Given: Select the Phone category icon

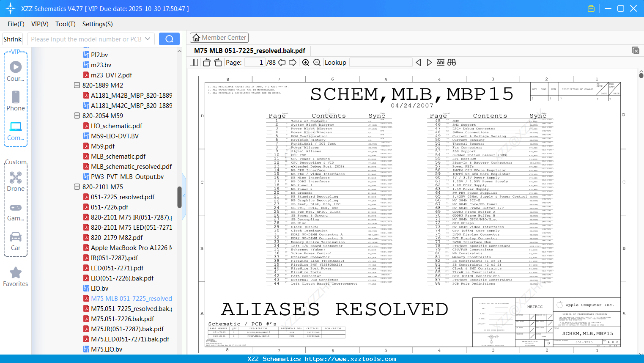Looking at the screenshot, I should tap(16, 101).
